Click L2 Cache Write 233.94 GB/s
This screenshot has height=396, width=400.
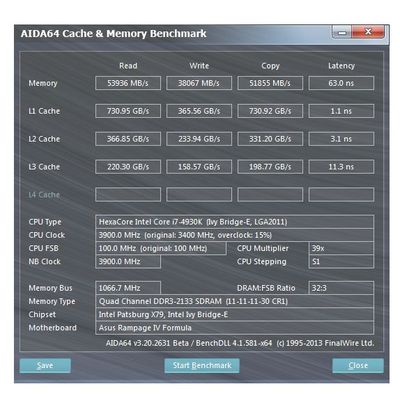point(199,139)
